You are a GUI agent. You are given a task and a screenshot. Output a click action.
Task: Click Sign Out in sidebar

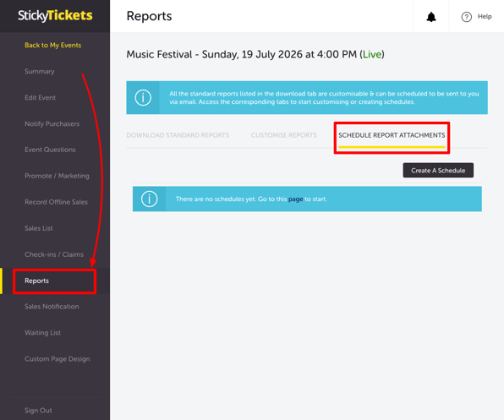(x=38, y=411)
